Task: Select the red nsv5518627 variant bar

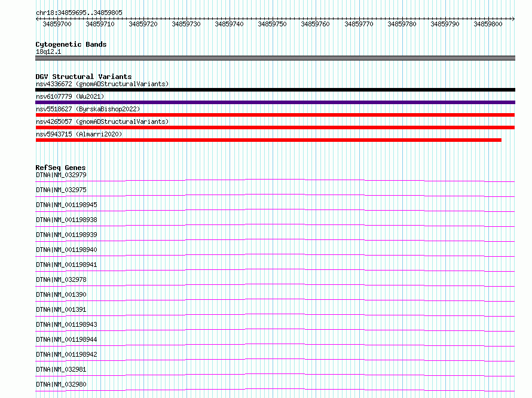Action: click(x=275, y=115)
